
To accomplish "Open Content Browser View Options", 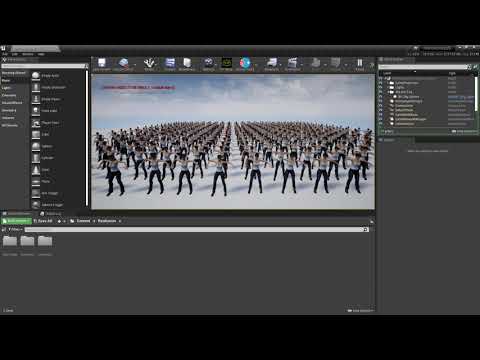I will point(360,311).
